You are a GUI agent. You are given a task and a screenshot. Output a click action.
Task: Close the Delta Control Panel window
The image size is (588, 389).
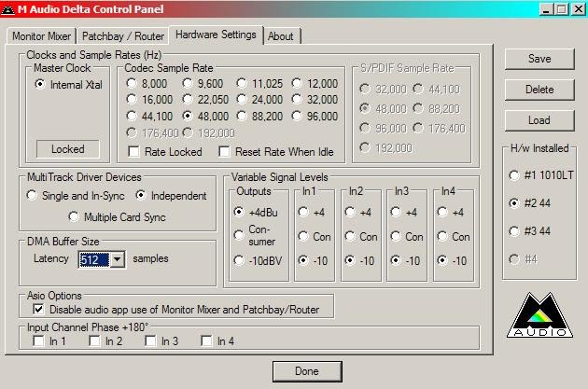(x=578, y=9)
